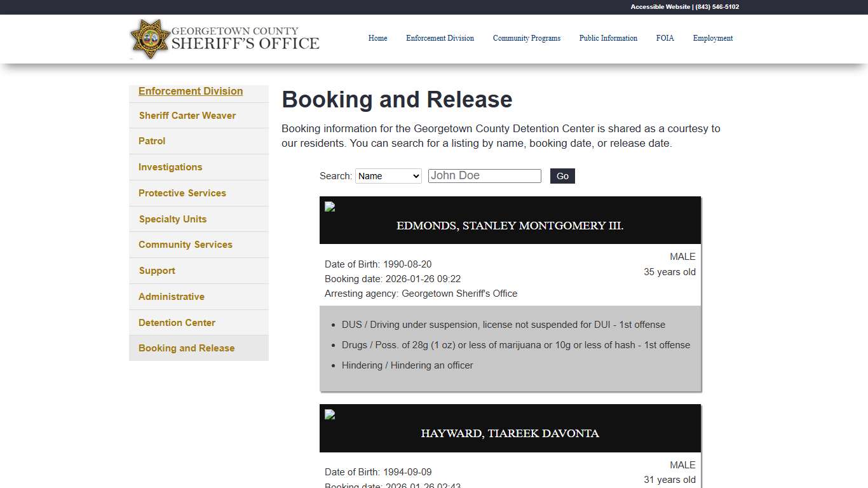The width and height of the screenshot is (868, 488).
Task: Select Investigations in the left sidebar
Action: coord(170,167)
